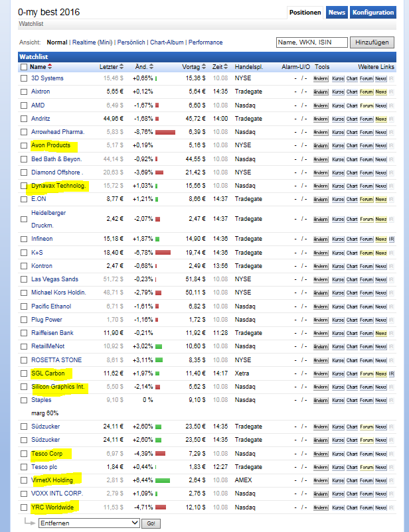Open the Heidelberger Druckm. link
Viewport: 409px width, 532px height.
pos(48,219)
